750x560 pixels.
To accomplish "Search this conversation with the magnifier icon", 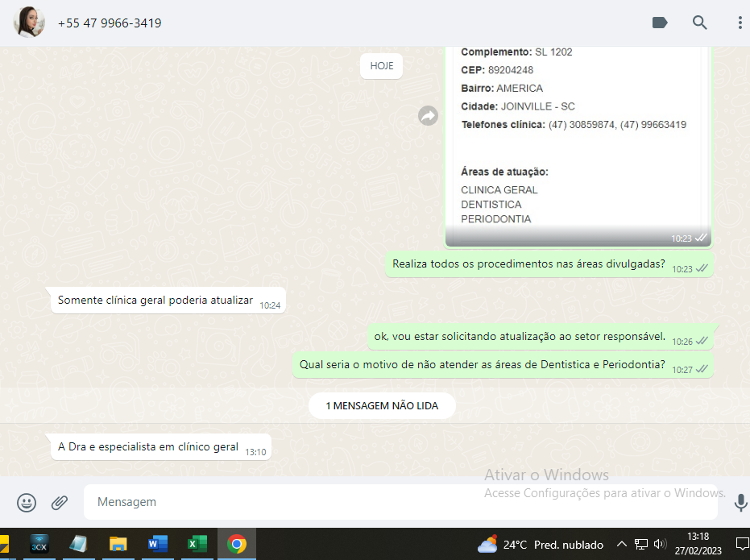I will pos(699,23).
